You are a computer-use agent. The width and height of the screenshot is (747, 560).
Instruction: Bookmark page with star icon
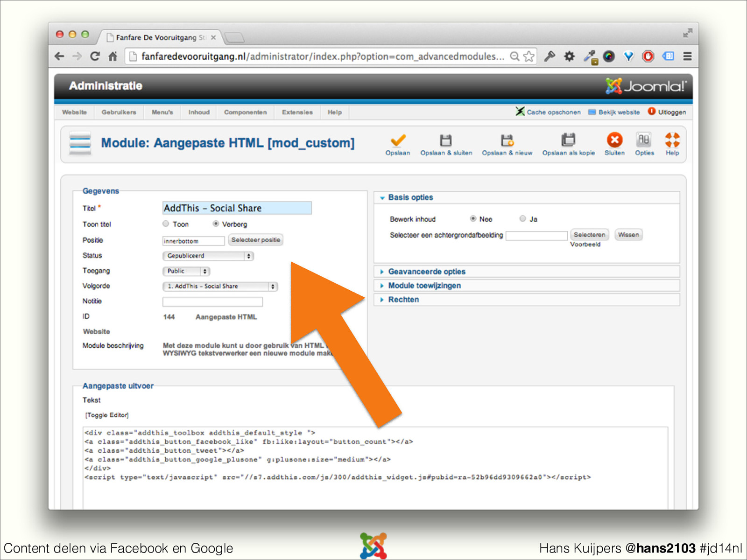(529, 56)
